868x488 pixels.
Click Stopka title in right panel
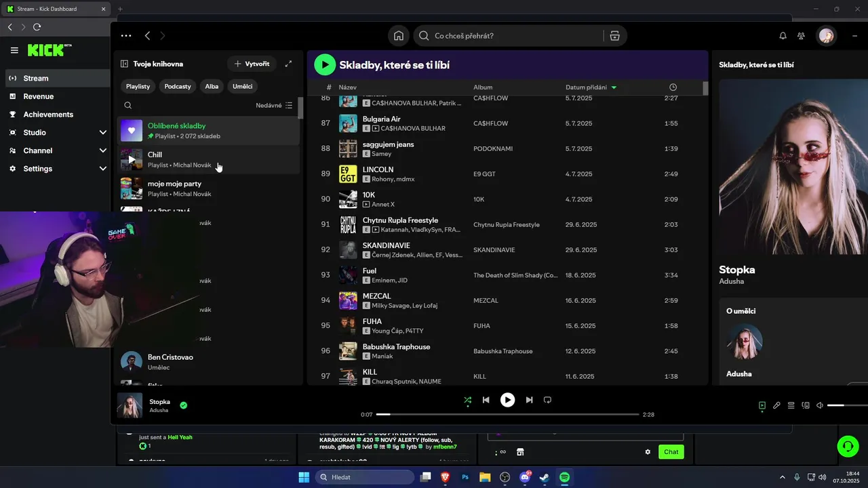pyautogui.click(x=737, y=269)
